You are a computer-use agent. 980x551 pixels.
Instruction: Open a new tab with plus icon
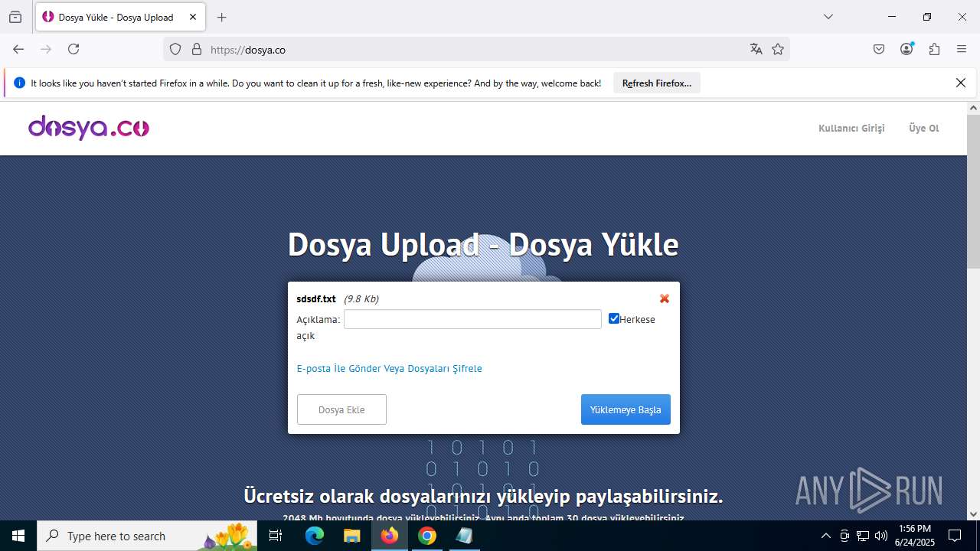222,17
